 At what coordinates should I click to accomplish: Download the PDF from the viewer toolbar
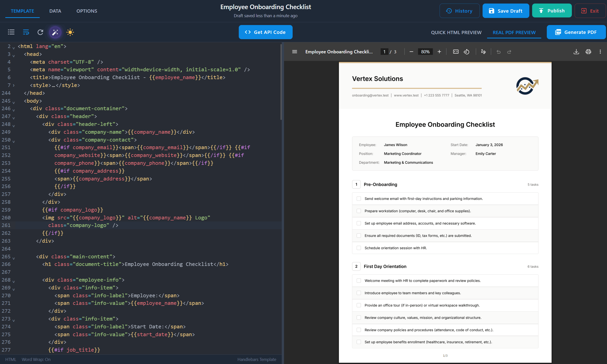pyautogui.click(x=576, y=52)
